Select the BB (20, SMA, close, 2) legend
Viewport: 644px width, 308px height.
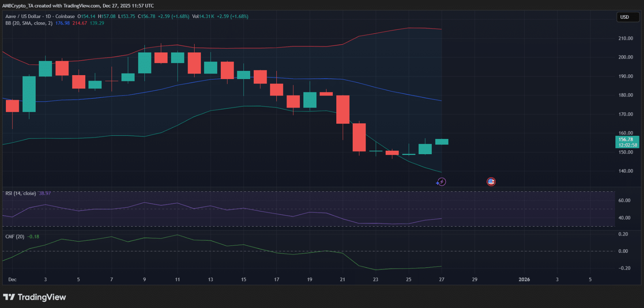pyautogui.click(x=29, y=23)
